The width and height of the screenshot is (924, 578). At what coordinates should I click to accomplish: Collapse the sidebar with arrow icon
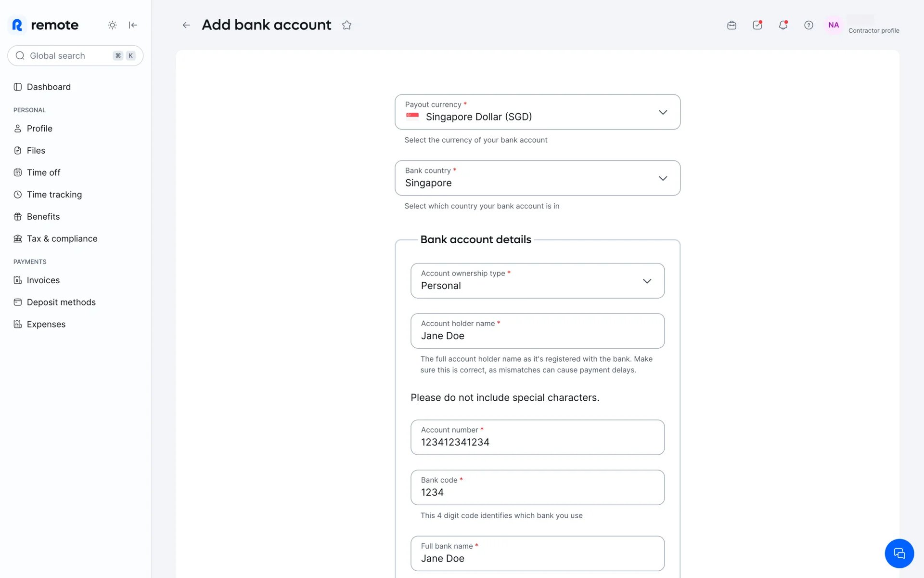tap(133, 25)
